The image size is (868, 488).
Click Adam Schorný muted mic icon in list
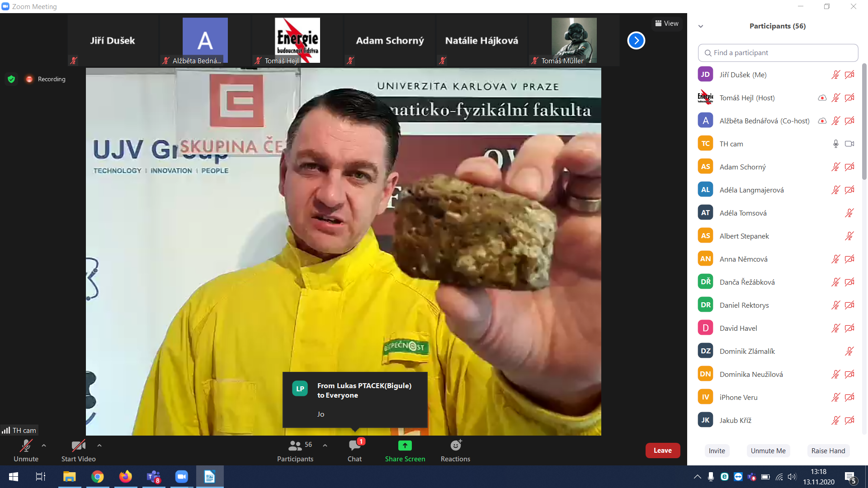(x=835, y=167)
